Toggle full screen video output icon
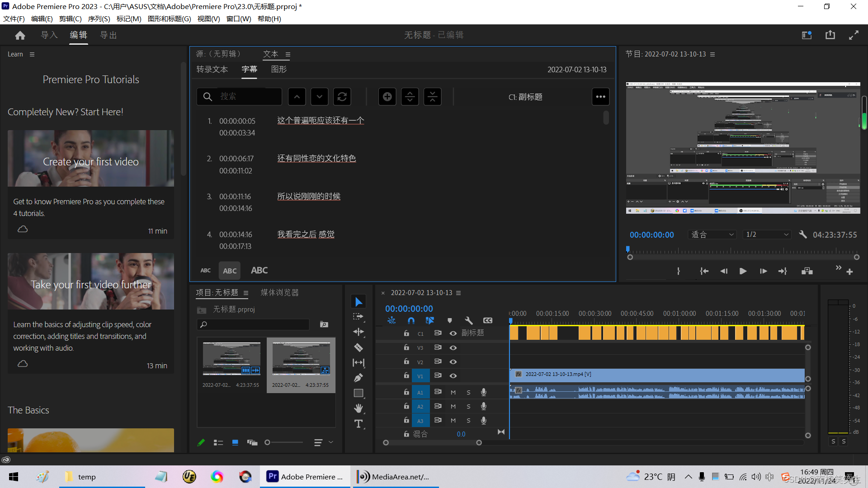868x488 pixels. click(x=854, y=35)
